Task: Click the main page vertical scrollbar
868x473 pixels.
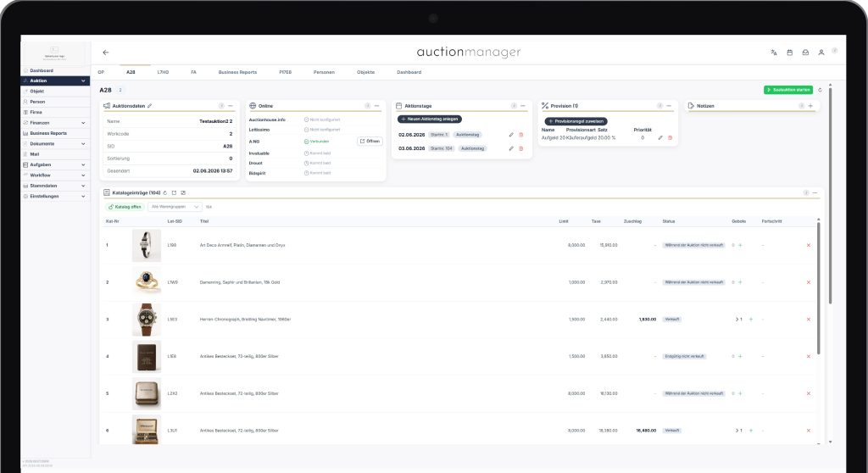Action: click(830, 194)
